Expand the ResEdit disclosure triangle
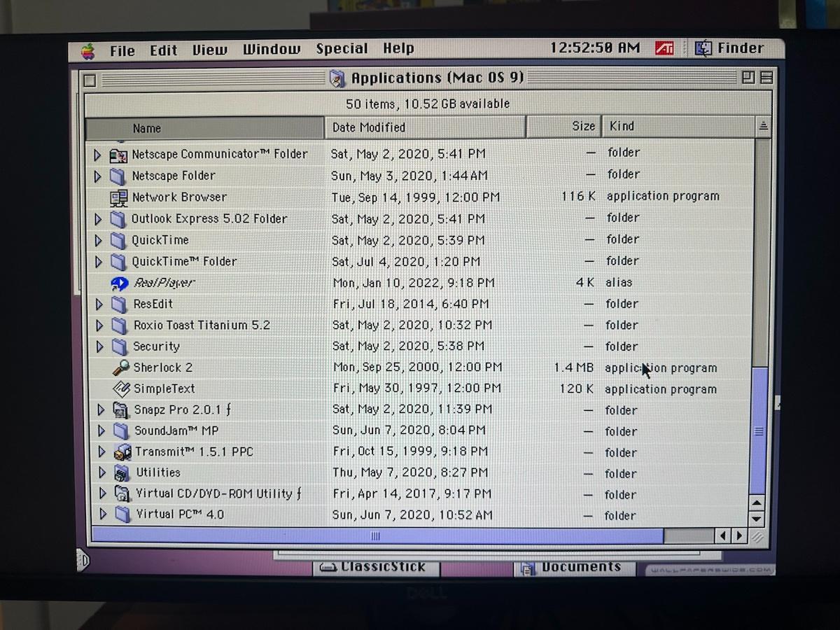This screenshot has height=630, width=840. coord(99,304)
